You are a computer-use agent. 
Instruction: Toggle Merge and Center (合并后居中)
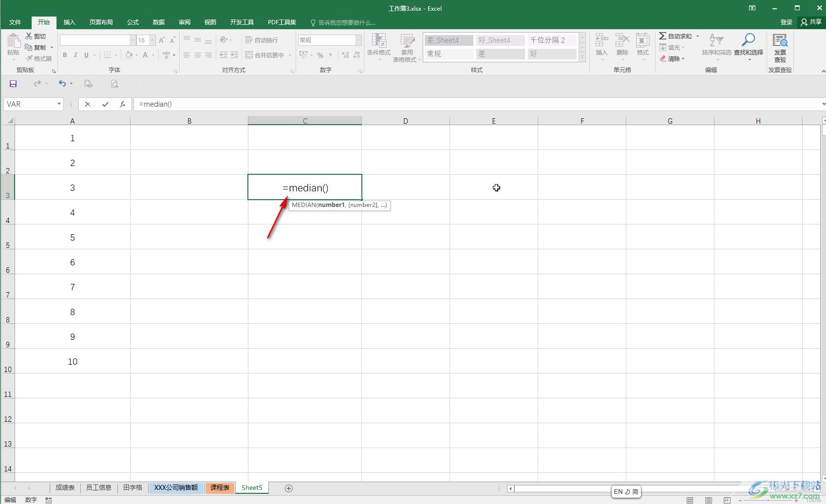(264, 55)
